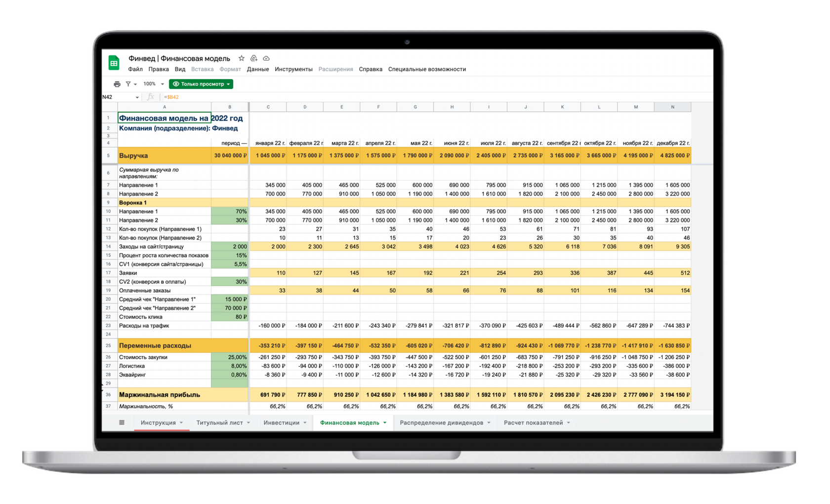Select row 25 header
Screen dimensions: 830x504
pos(109,345)
